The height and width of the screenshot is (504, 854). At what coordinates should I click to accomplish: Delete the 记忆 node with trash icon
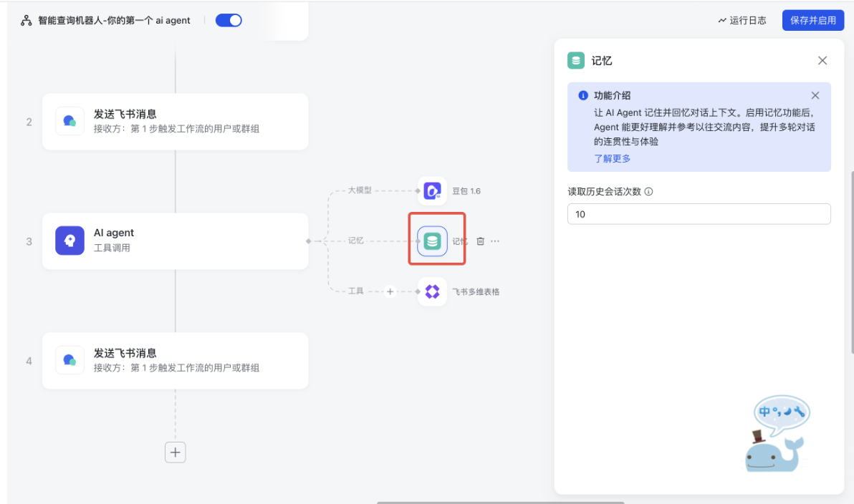480,241
